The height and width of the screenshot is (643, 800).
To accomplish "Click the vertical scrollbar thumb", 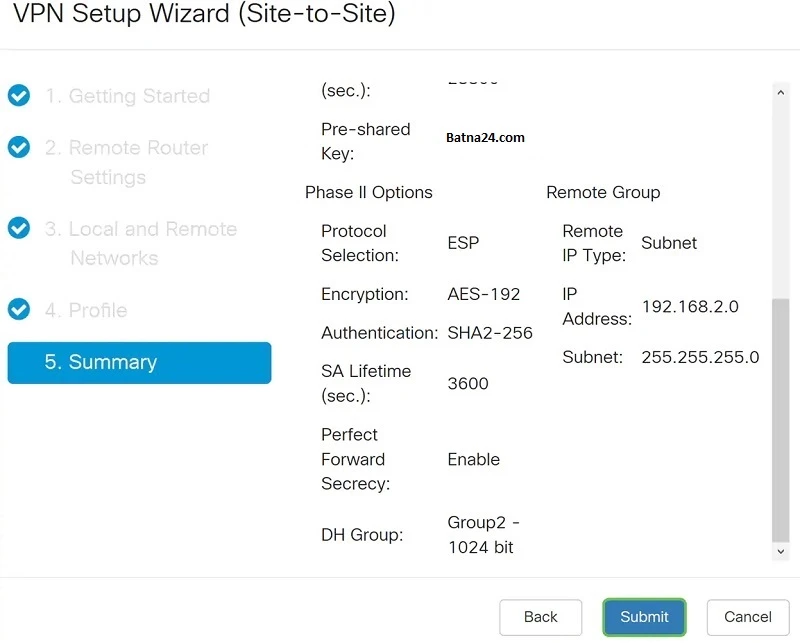I will click(x=781, y=420).
